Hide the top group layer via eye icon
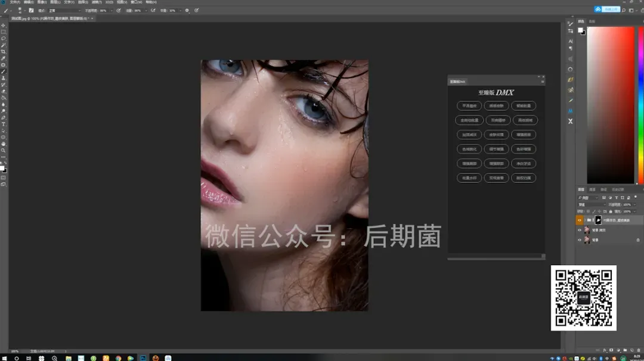Image resolution: width=644 pixels, height=361 pixels. [580, 220]
